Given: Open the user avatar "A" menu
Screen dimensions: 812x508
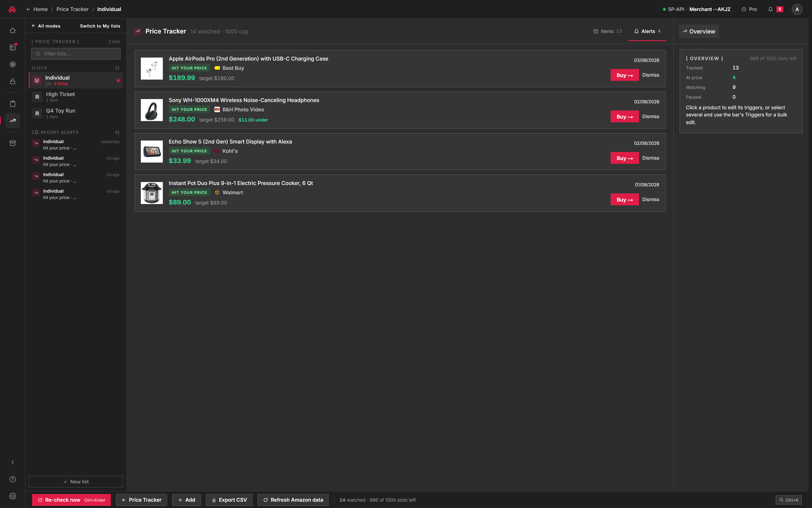Looking at the screenshot, I should [x=797, y=9].
